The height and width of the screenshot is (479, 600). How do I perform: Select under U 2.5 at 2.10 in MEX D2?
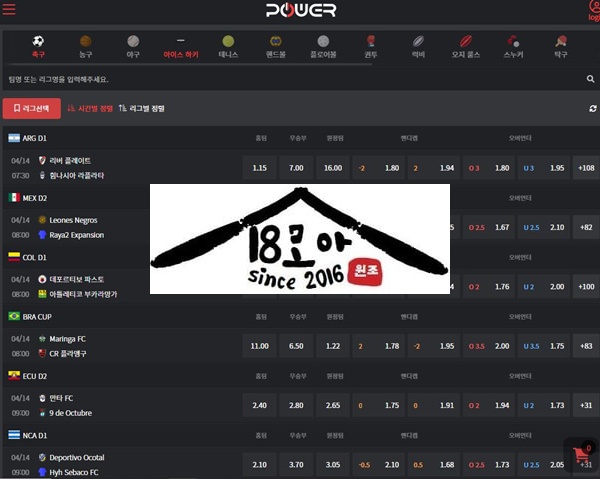pyautogui.click(x=544, y=227)
